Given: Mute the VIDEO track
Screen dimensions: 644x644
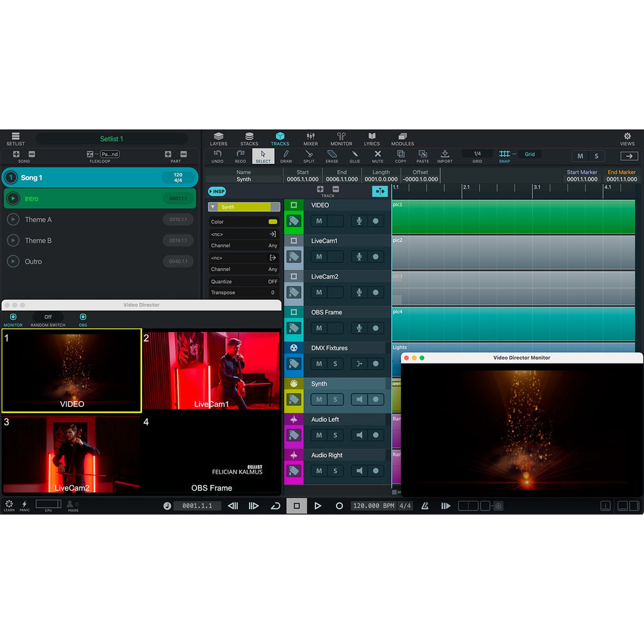Looking at the screenshot, I should pos(319,221).
